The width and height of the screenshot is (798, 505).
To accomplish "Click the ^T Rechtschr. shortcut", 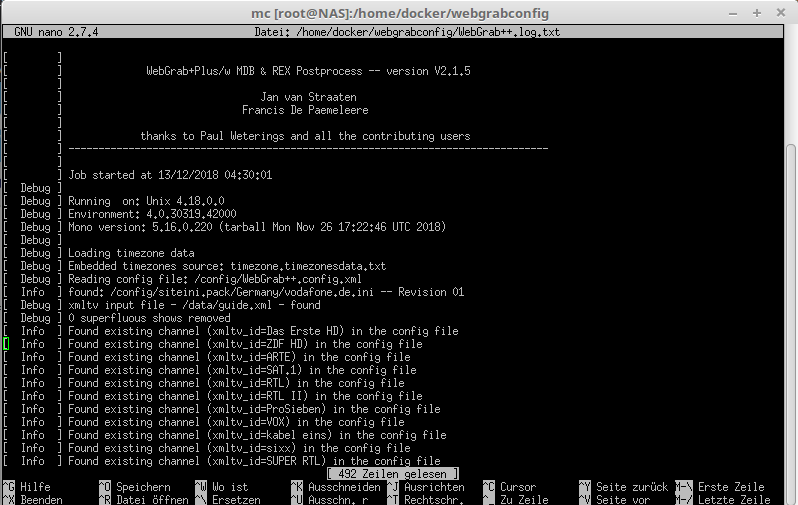I will (425, 499).
